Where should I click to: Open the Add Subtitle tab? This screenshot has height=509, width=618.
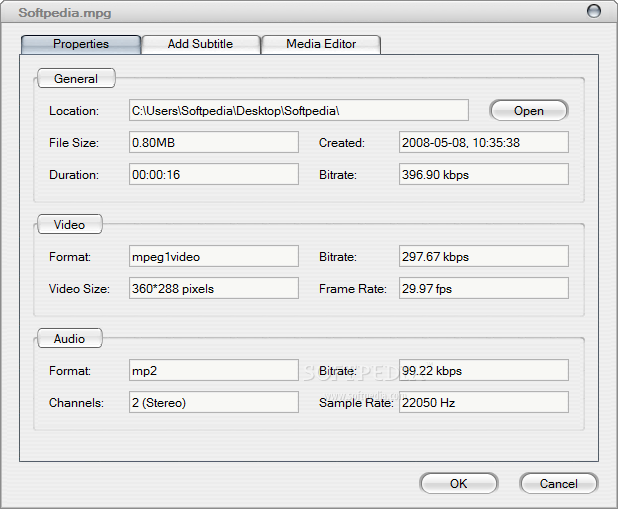(x=201, y=44)
